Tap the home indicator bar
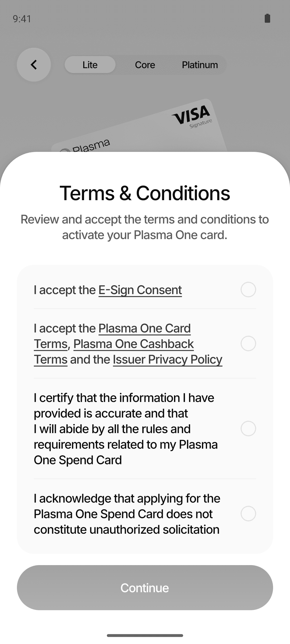 (x=145, y=635)
